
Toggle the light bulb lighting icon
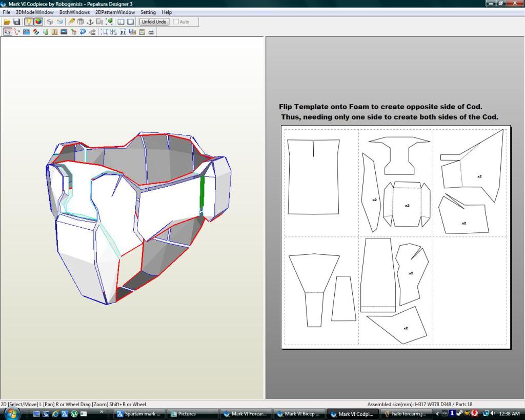(29, 22)
